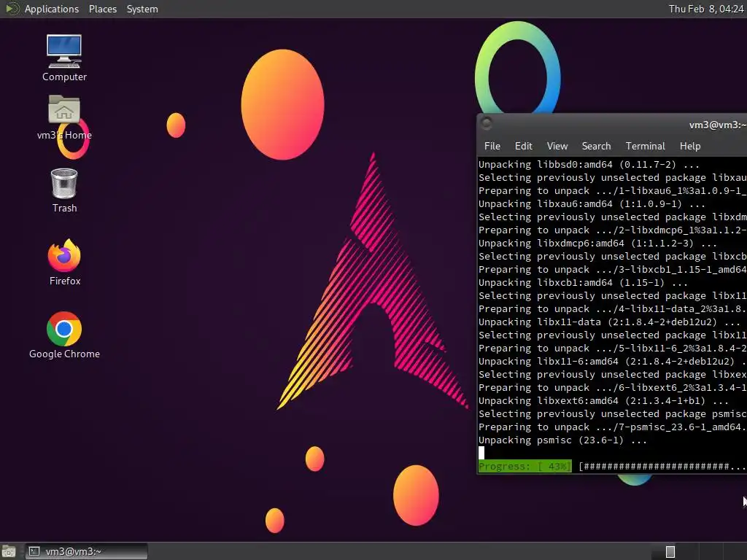The image size is (747, 560).
Task: Click the MATE logo beside Applications
Action: point(12,9)
